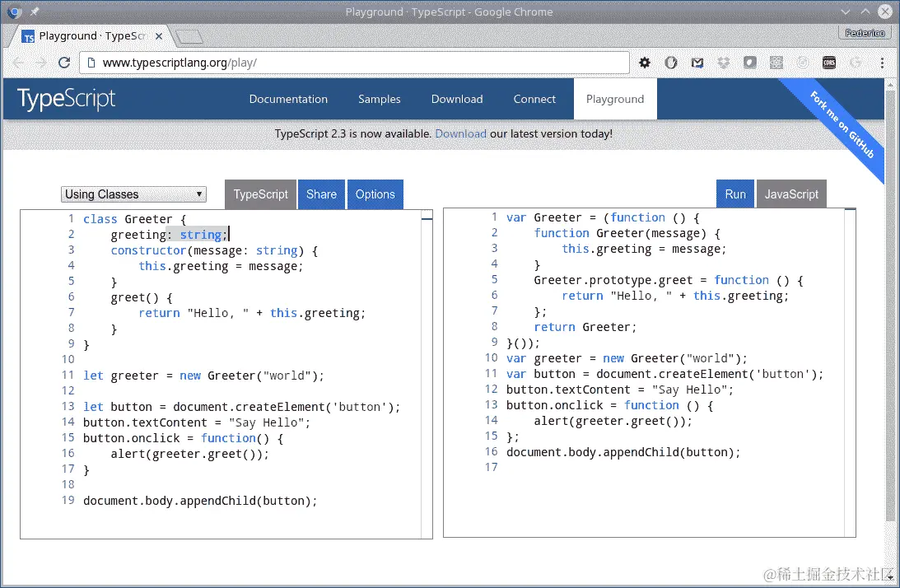Open the Connect navigation item
The image size is (900, 588).
coord(534,99)
